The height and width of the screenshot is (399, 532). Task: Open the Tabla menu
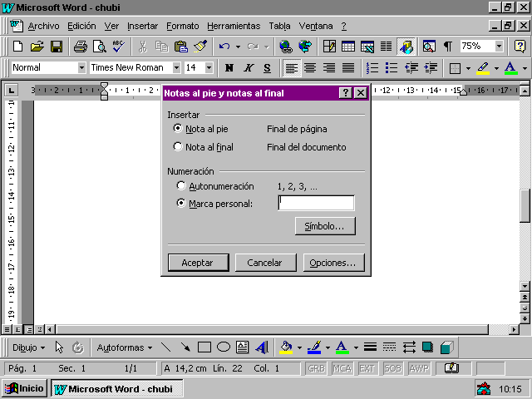[x=279, y=26]
